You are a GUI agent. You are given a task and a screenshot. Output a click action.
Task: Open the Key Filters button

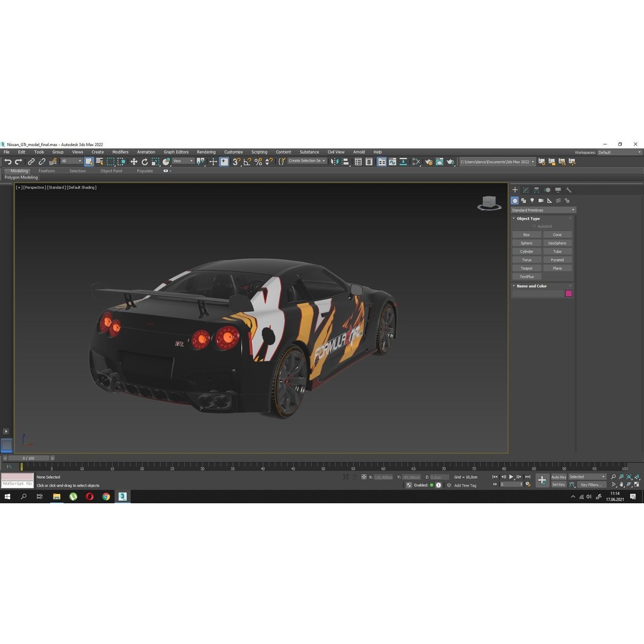(591, 485)
